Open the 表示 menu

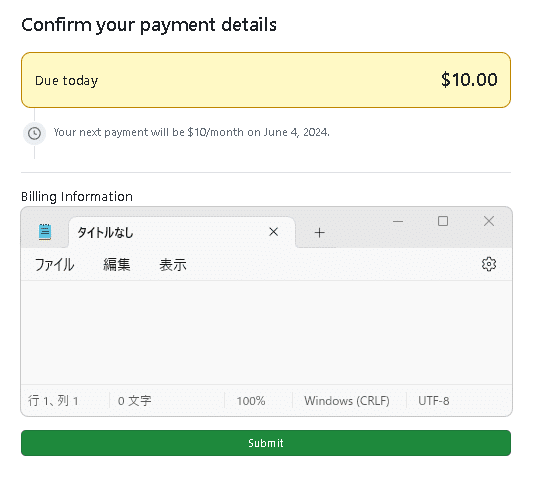point(173,264)
